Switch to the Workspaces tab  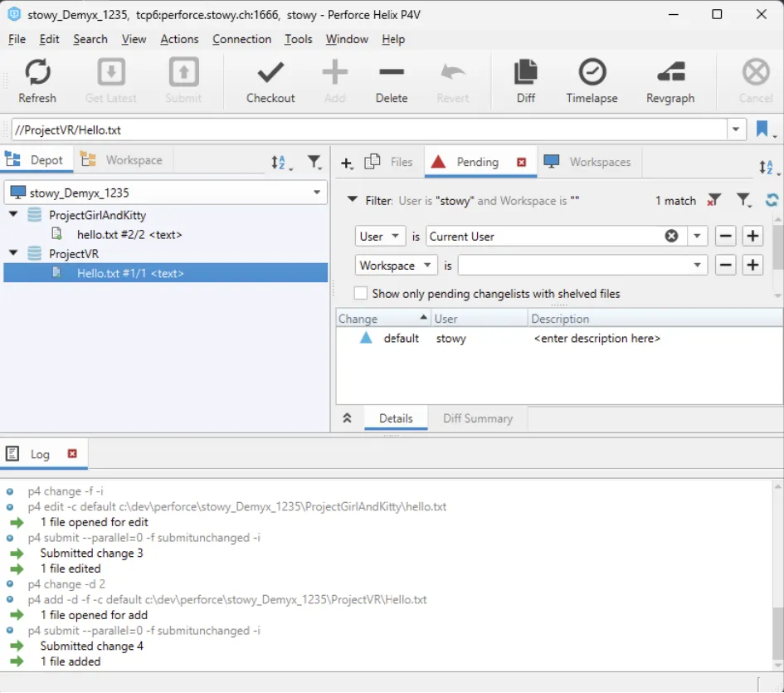click(x=588, y=162)
